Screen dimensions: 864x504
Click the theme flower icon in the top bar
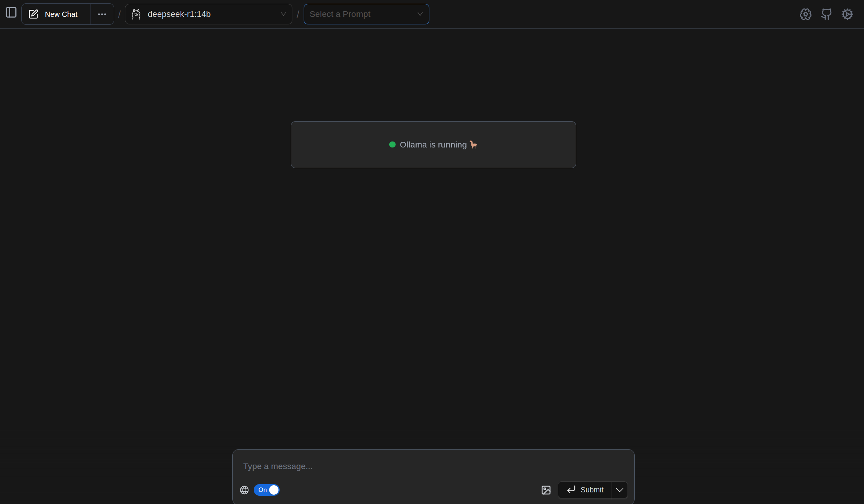(805, 14)
